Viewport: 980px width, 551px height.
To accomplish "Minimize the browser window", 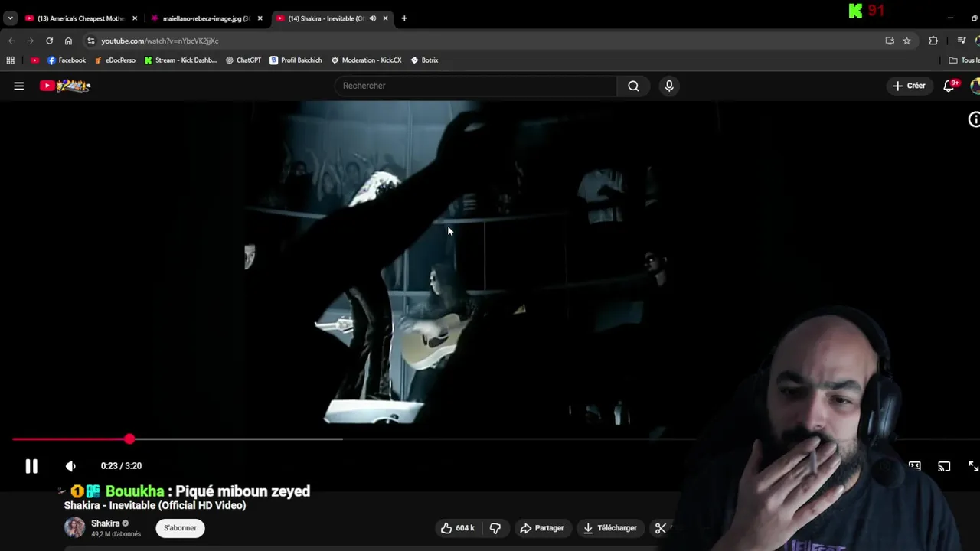I will click(950, 18).
